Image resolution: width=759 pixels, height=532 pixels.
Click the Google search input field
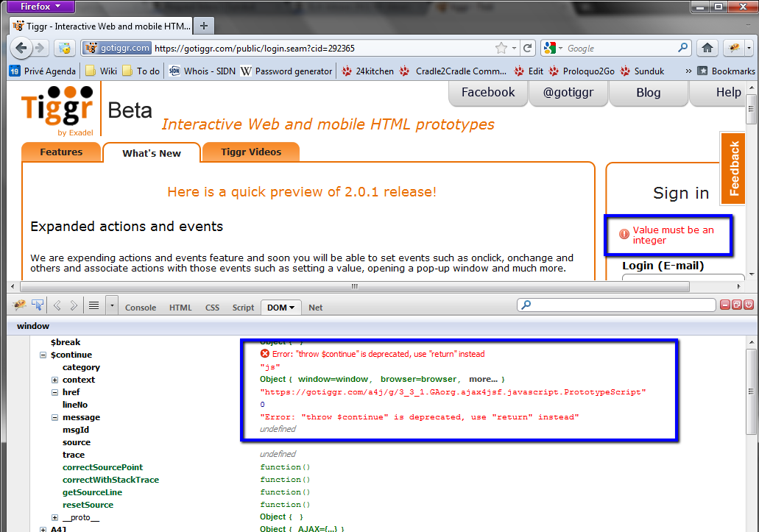621,49
